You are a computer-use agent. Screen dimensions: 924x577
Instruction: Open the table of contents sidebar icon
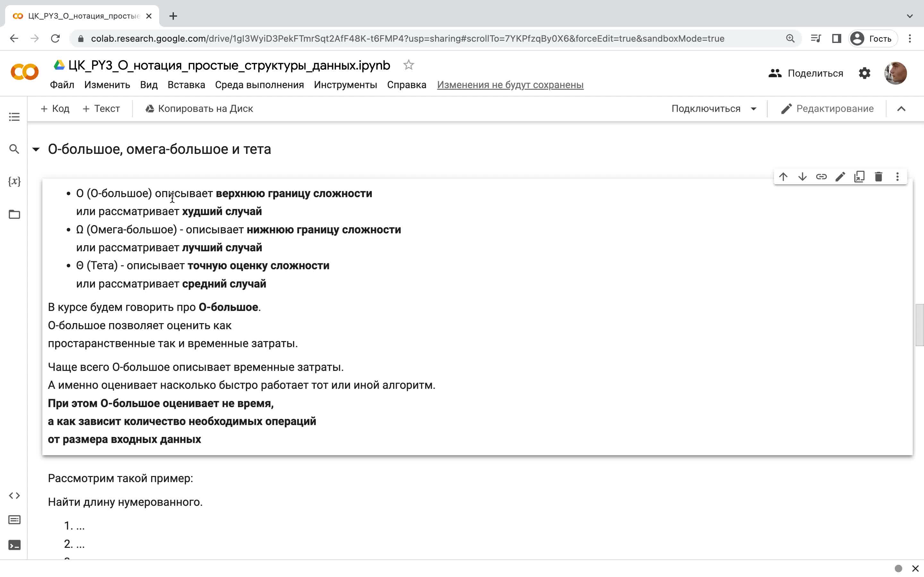point(14,117)
